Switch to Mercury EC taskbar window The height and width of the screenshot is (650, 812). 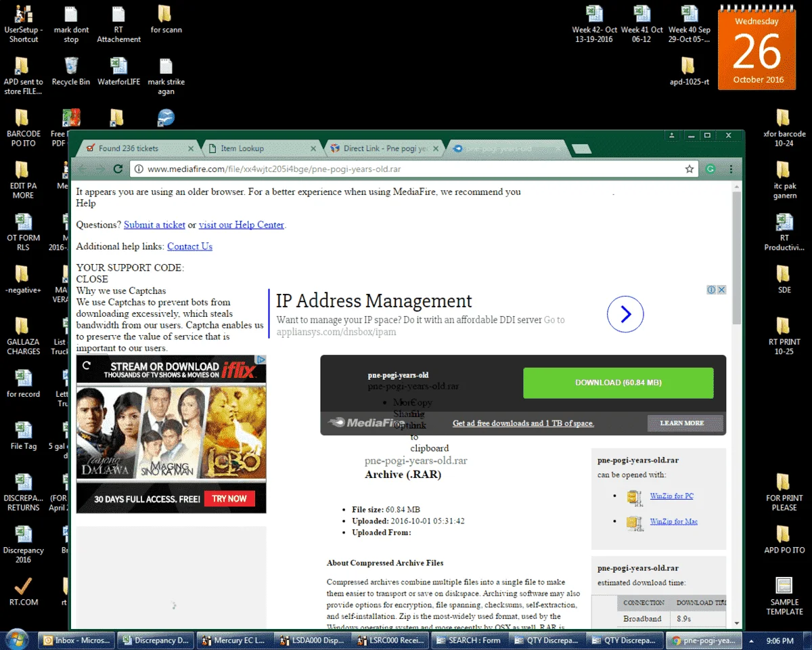[233, 640]
